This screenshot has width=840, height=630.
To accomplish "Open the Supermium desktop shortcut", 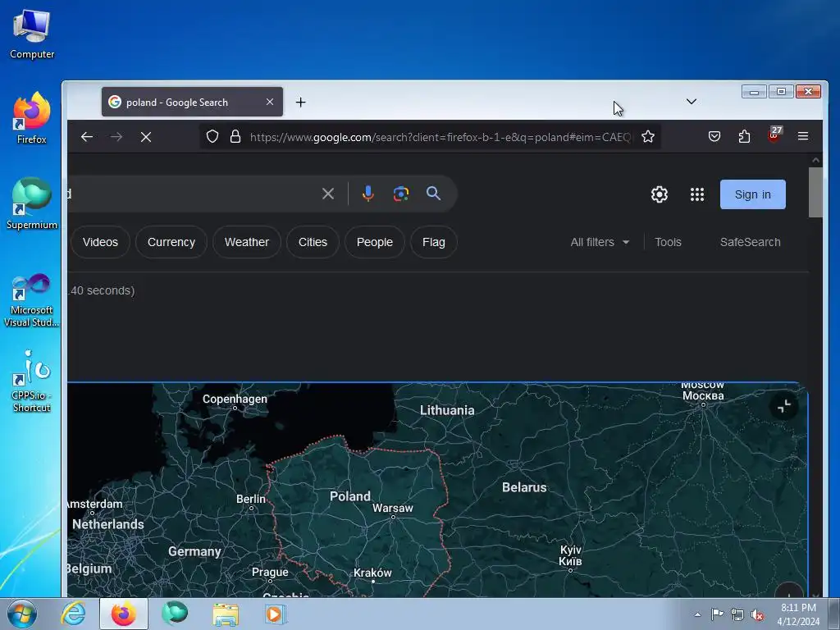I will [32, 203].
